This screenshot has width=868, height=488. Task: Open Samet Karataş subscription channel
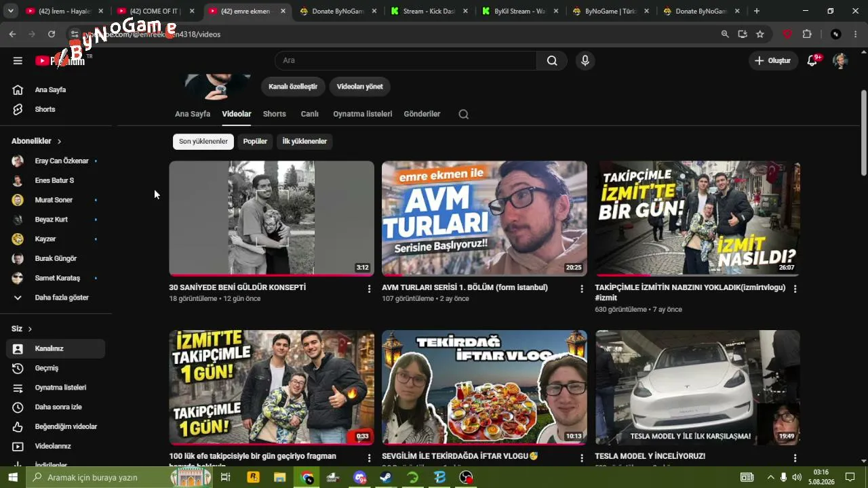tap(56, 278)
